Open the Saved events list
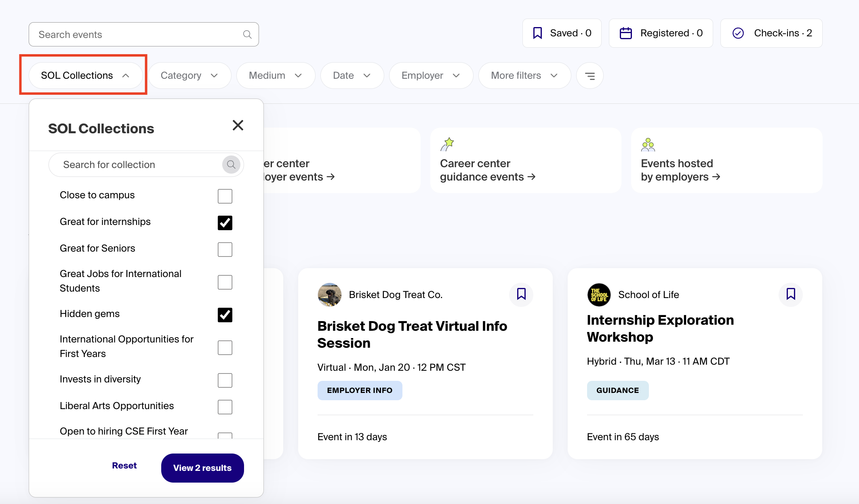 click(562, 33)
